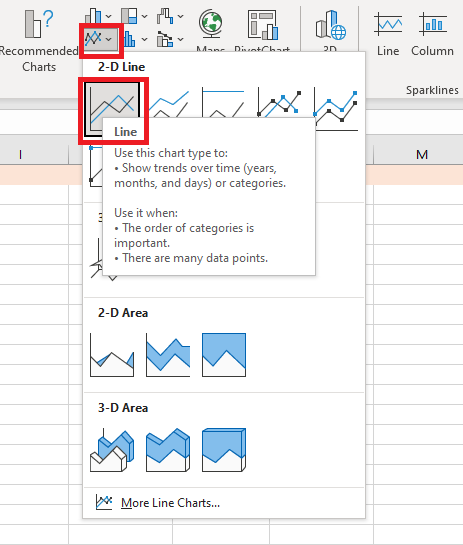Choose the 2-D Stacked Area chart
The image size is (463, 545).
[x=168, y=355]
